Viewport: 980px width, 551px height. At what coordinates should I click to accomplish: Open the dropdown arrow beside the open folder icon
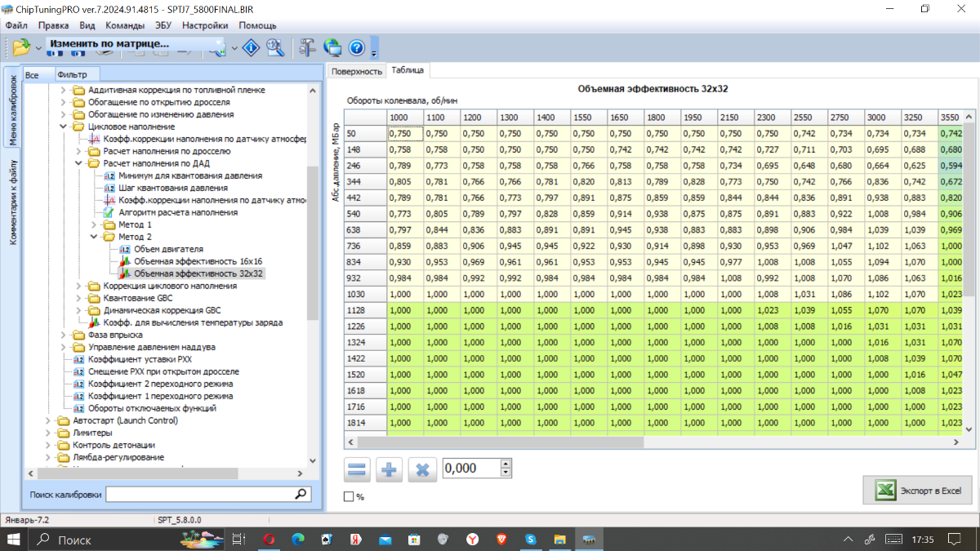point(38,47)
